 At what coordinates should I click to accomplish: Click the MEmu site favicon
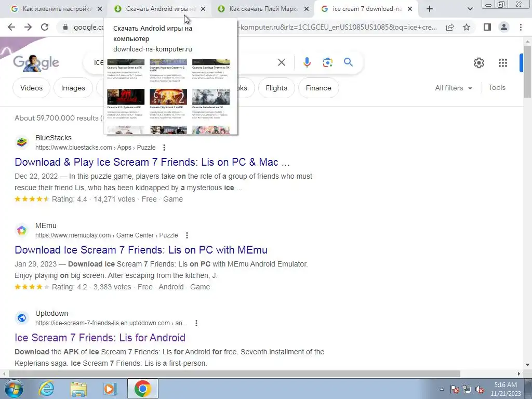tap(22, 230)
